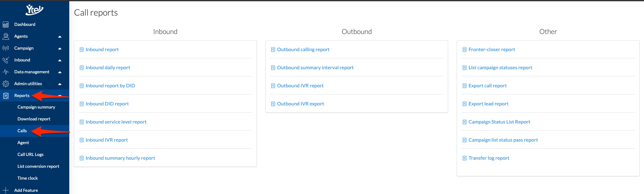Click the icon beside List campaign statuses report
The image size is (644, 194).
[x=464, y=67]
